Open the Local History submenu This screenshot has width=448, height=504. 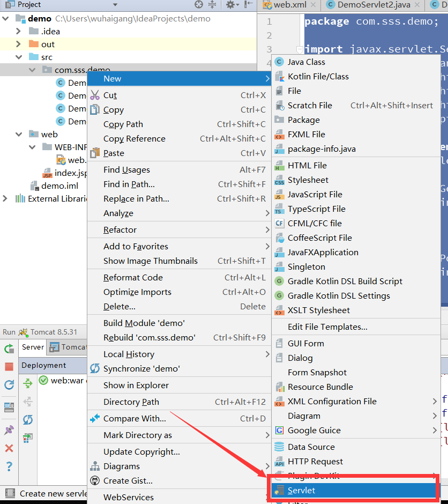[180, 354]
